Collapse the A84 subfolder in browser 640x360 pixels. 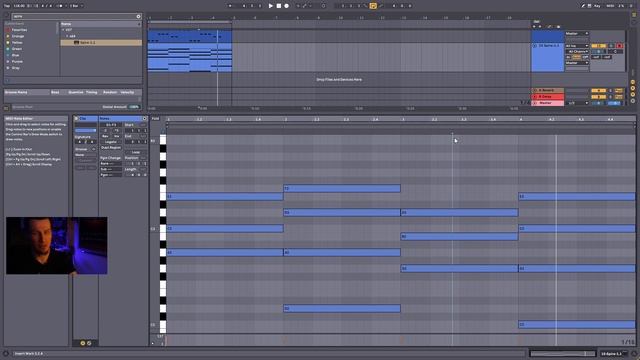(x=67, y=36)
